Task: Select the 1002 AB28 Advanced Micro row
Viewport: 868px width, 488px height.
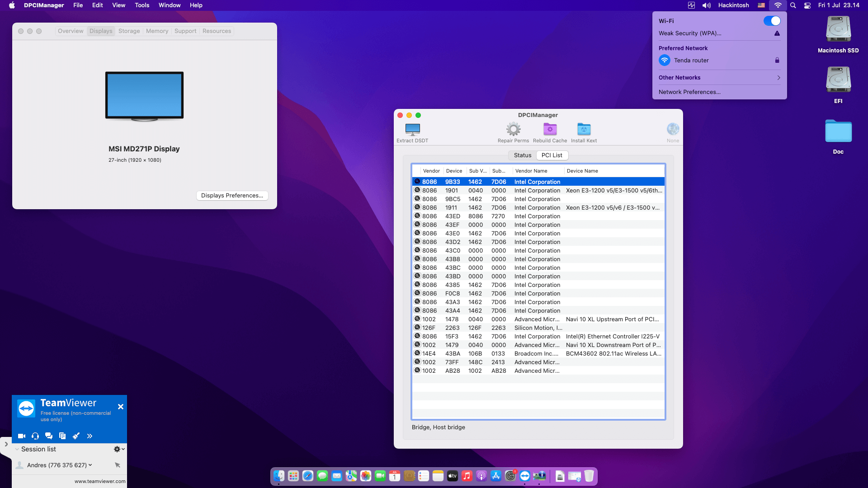Action: [538, 371]
